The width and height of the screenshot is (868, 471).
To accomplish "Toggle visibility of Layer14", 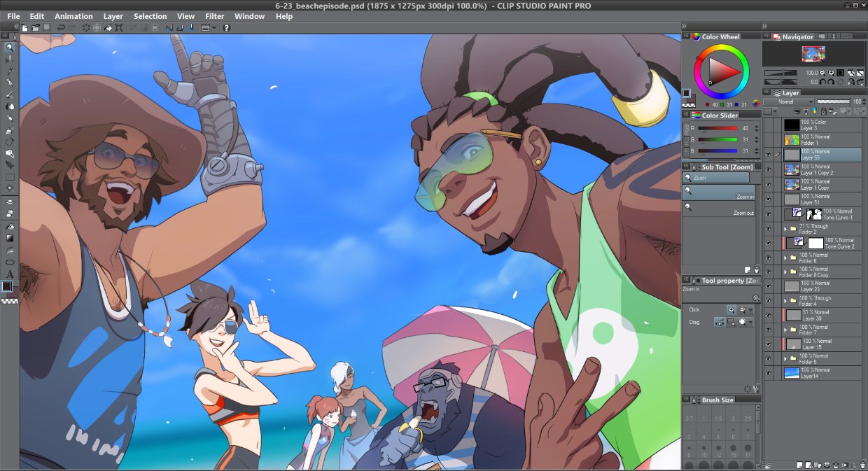I will pos(768,373).
